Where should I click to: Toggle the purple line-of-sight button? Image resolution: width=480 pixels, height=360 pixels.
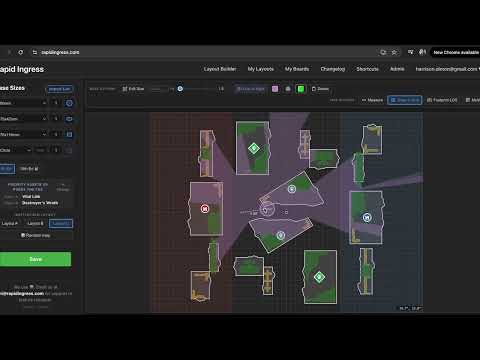point(251,89)
